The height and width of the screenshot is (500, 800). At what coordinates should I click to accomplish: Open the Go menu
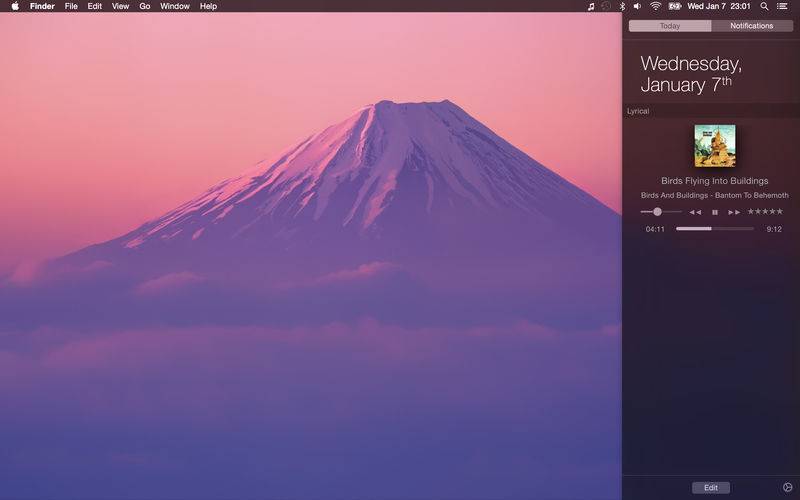pos(145,6)
